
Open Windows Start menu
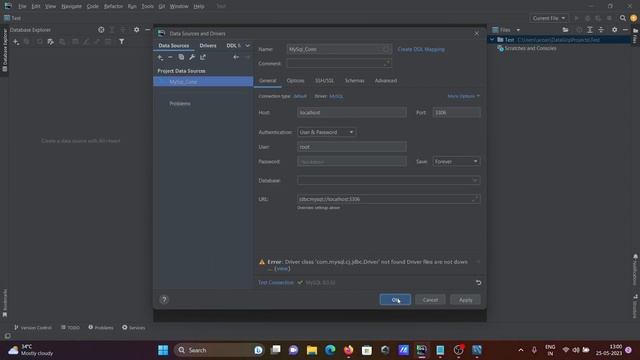[163, 350]
